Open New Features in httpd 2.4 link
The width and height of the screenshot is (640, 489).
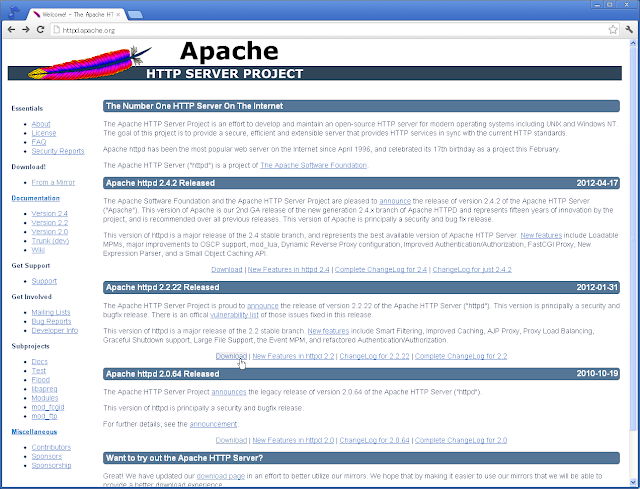coord(289,270)
